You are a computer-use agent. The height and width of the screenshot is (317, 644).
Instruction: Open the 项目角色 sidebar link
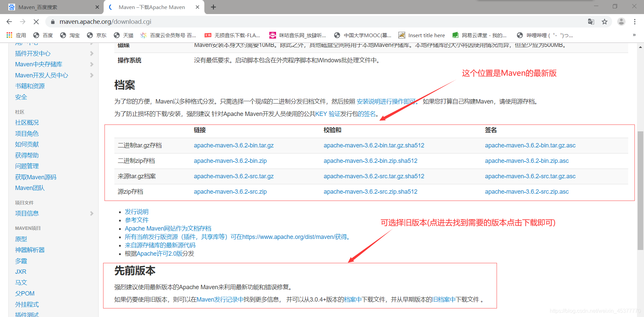point(27,134)
